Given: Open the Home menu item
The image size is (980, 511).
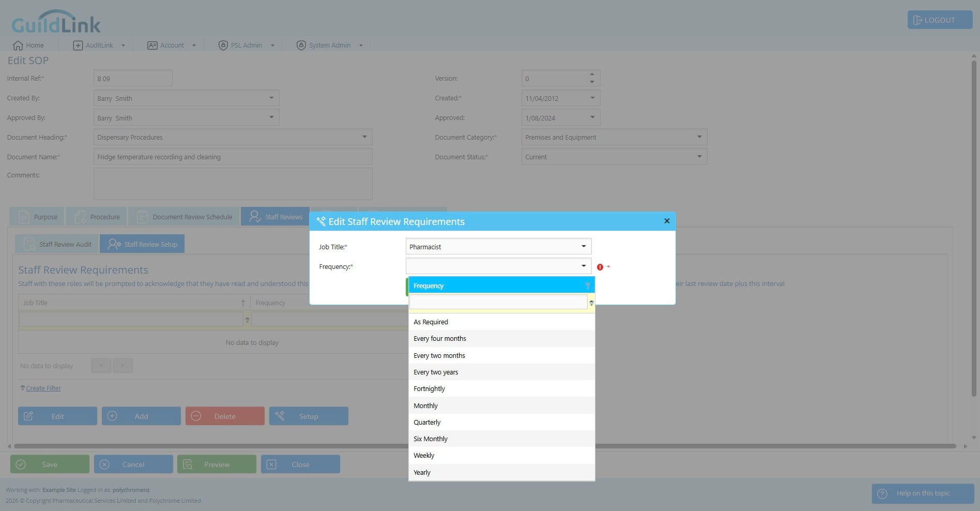Looking at the screenshot, I should (x=28, y=45).
